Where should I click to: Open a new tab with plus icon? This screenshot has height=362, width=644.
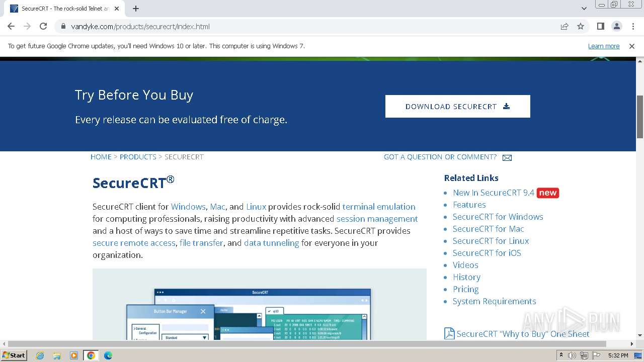pyautogui.click(x=136, y=9)
